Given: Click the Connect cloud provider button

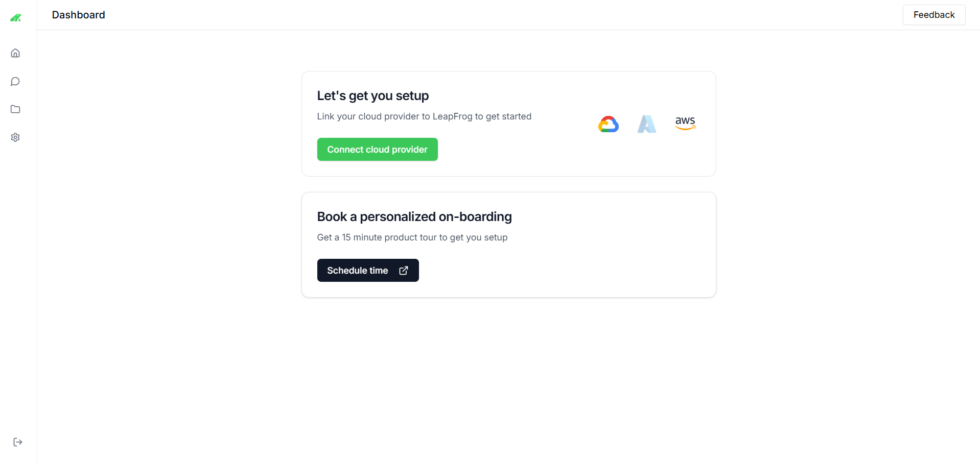Looking at the screenshot, I should [x=377, y=149].
